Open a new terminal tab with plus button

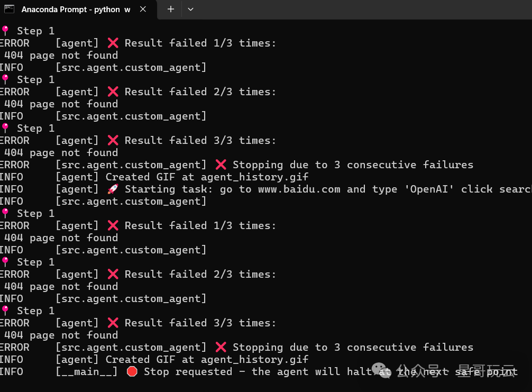tap(171, 9)
